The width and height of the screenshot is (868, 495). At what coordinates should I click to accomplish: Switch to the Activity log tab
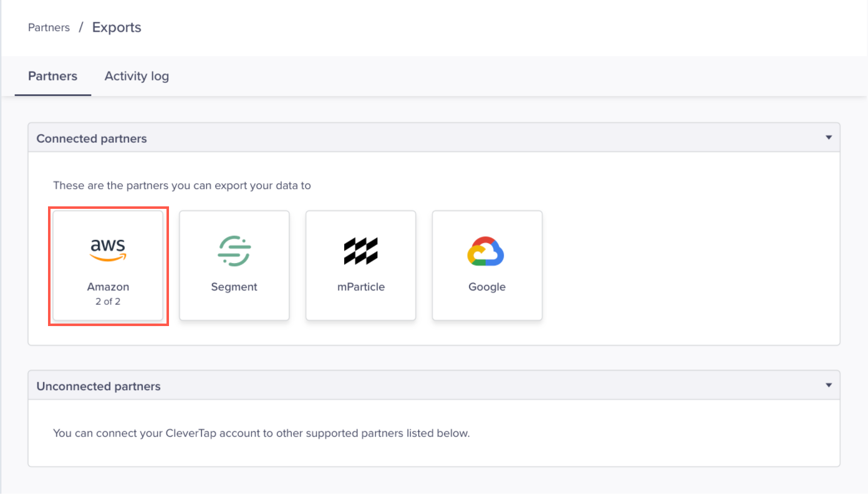137,76
